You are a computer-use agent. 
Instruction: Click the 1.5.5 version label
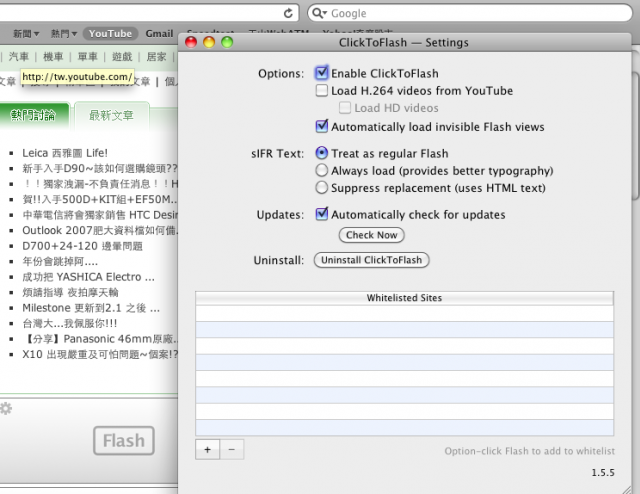[x=603, y=473]
